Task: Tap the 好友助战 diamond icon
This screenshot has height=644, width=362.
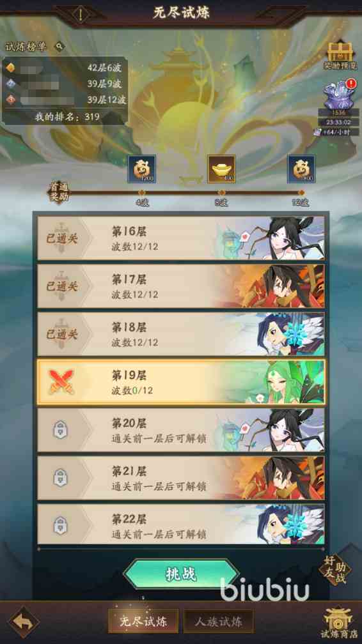Action: tap(335, 569)
